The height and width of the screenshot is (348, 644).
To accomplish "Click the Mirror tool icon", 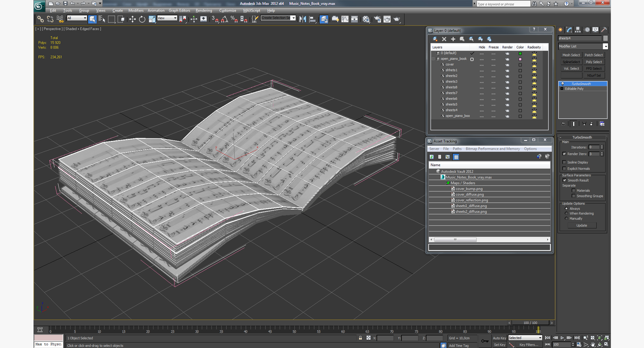I will tap(303, 19).
